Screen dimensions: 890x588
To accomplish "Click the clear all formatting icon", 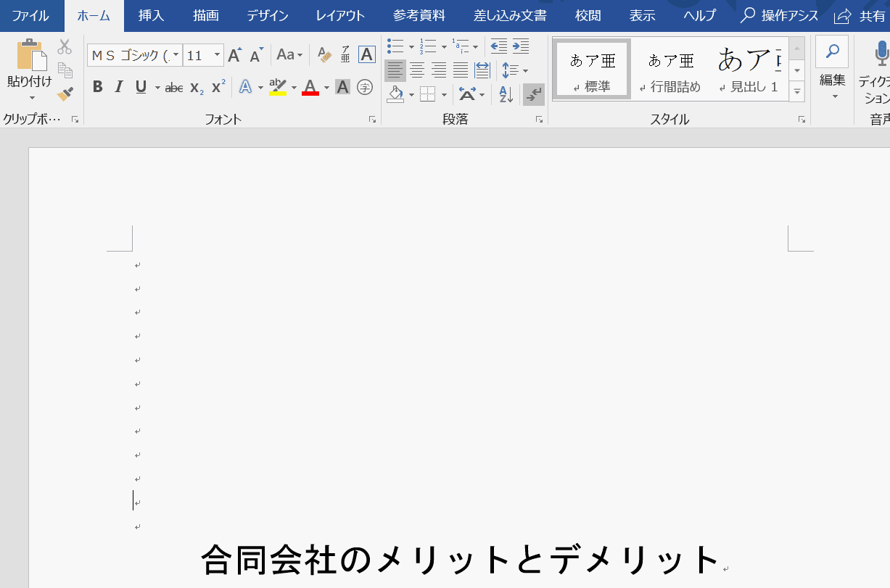I will pos(324,55).
